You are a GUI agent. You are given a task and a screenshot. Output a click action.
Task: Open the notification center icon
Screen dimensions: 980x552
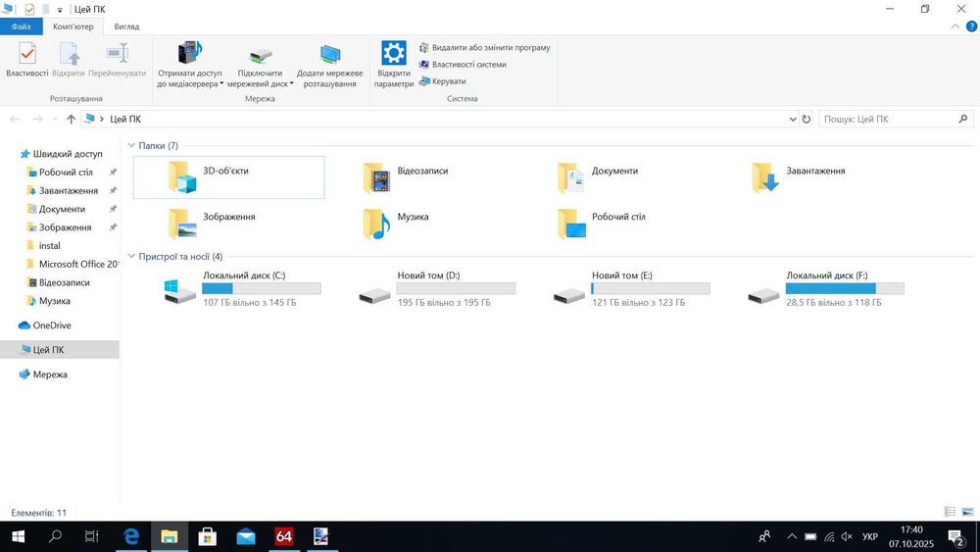[956, 536]
